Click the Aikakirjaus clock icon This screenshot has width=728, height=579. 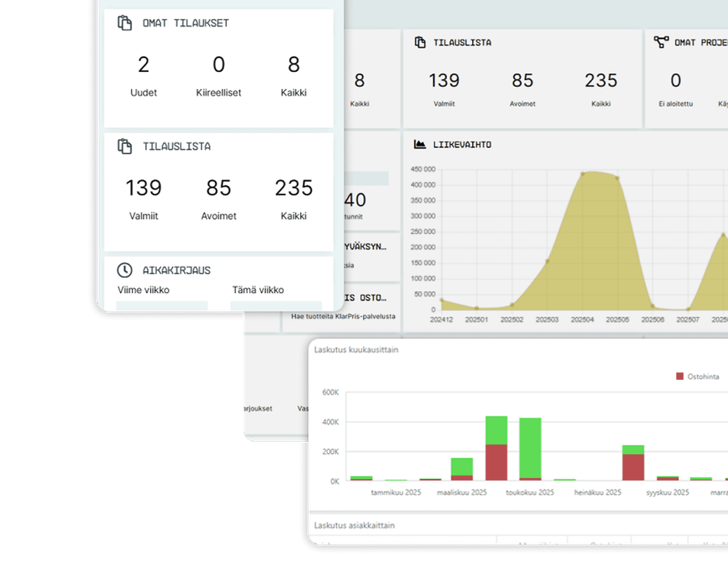click(125, 270)
